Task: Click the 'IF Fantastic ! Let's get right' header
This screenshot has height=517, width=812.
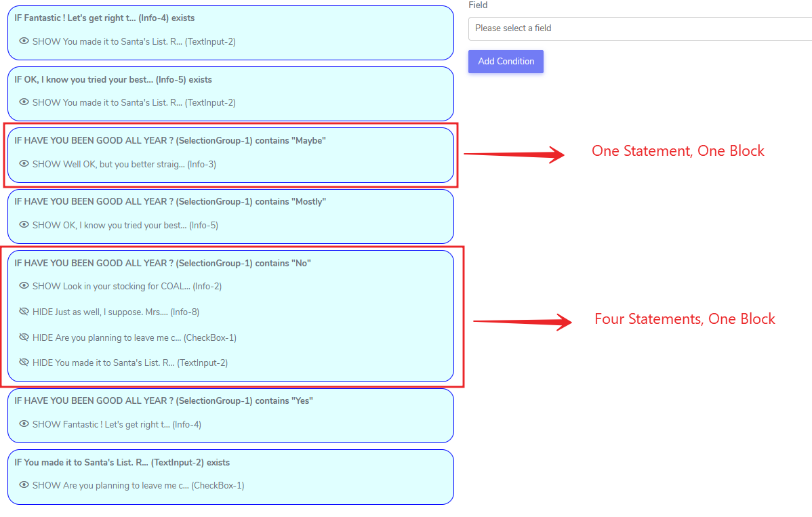Action: (104, 18)
